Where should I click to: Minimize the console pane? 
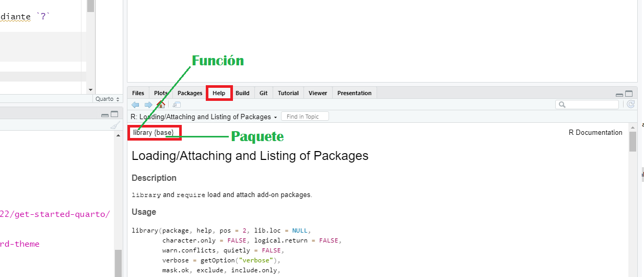click(105, 115)
